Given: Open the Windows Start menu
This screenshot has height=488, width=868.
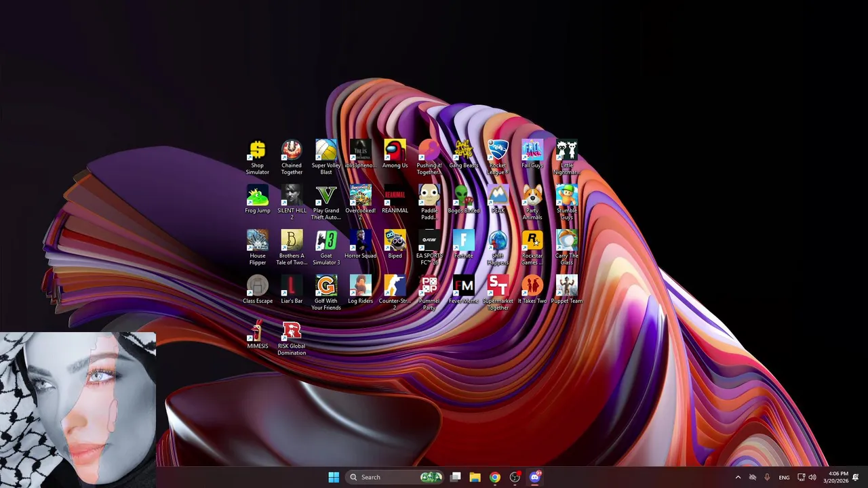Looking at the screenshot, I should [334, 477].
